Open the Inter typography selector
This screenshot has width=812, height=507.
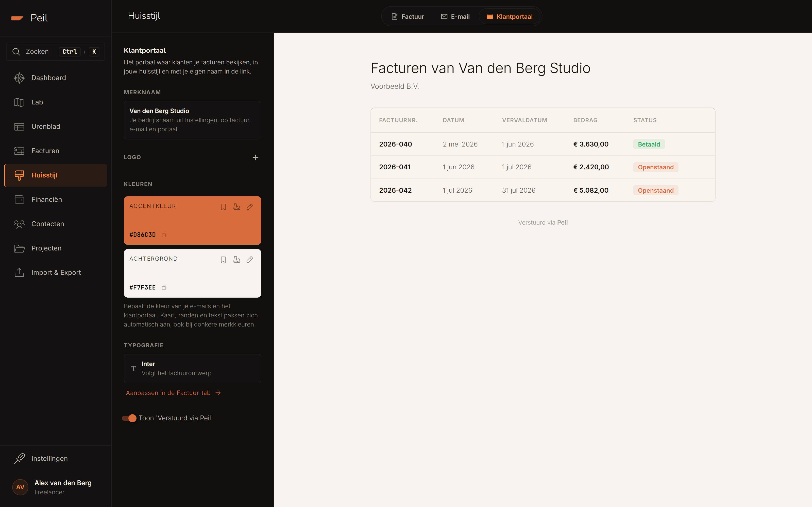(x=192, y=369)
